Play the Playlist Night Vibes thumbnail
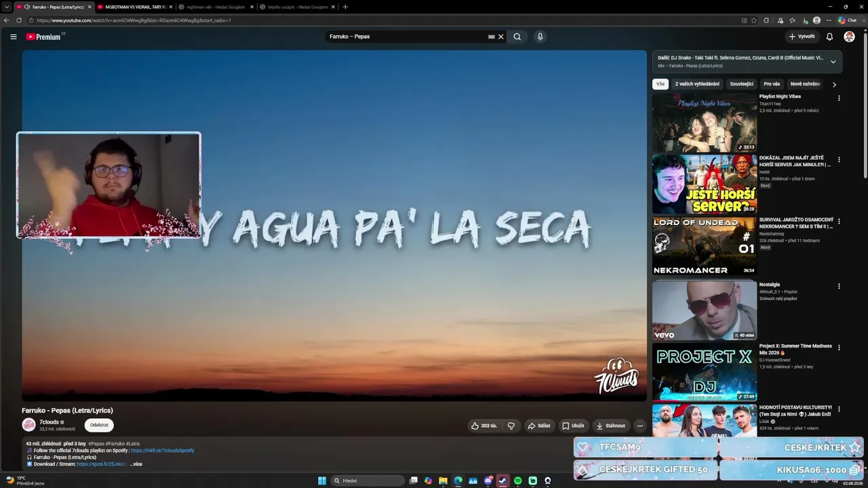 coord(705,123)
